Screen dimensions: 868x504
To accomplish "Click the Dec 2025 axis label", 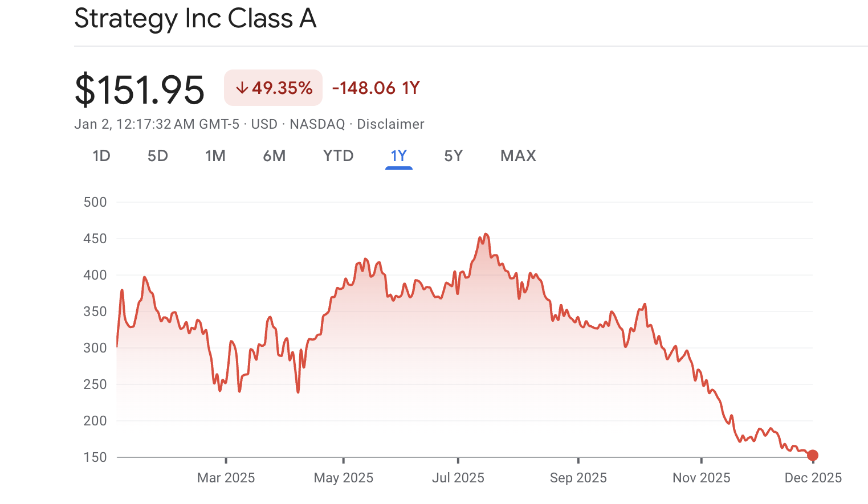I will point(813,478).
